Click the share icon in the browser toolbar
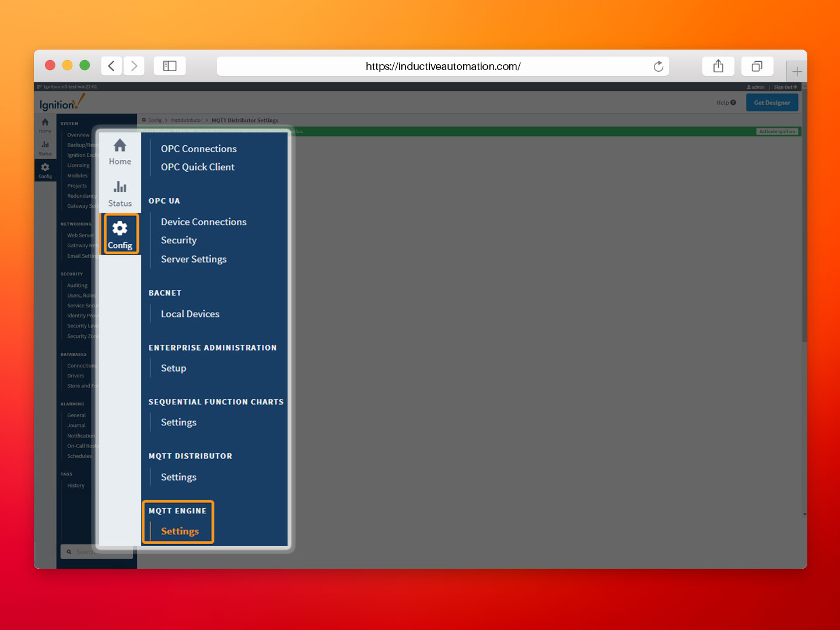Viewport: 840px width, 630px height. tap(718, 66)
